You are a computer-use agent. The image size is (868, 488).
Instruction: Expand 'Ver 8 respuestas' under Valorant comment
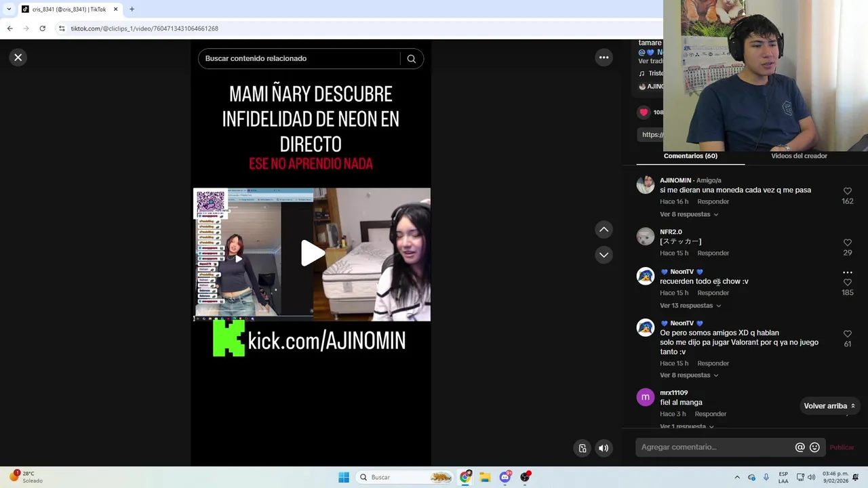tap(689, 375)
